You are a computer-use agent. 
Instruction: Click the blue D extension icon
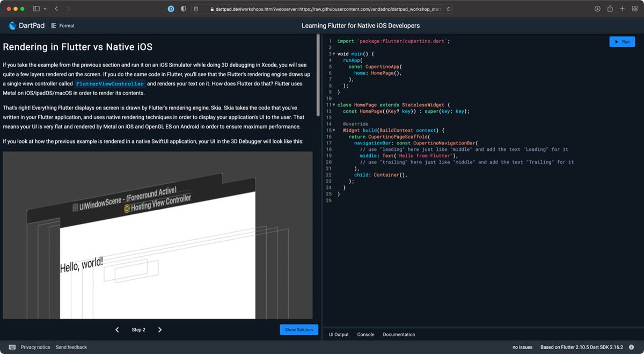171,9
